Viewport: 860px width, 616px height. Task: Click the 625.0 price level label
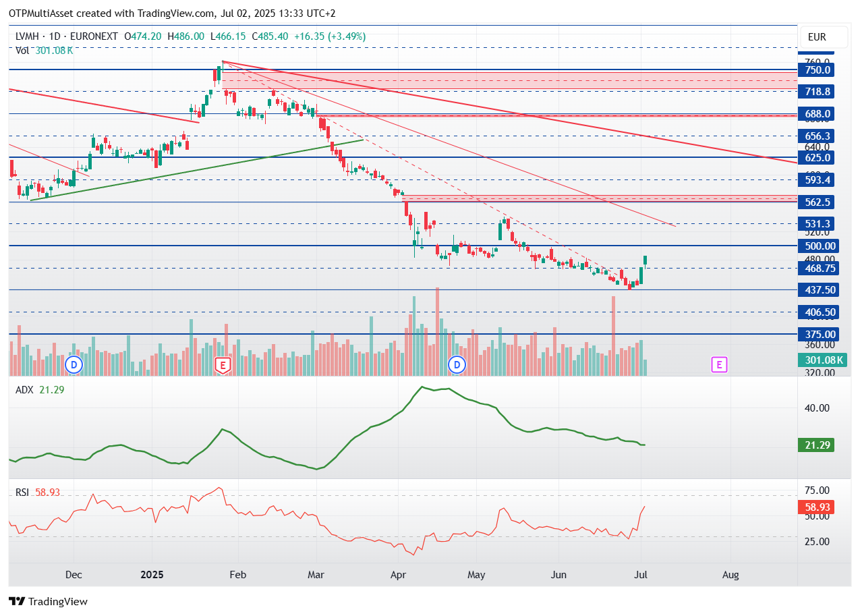coord(815,157)
